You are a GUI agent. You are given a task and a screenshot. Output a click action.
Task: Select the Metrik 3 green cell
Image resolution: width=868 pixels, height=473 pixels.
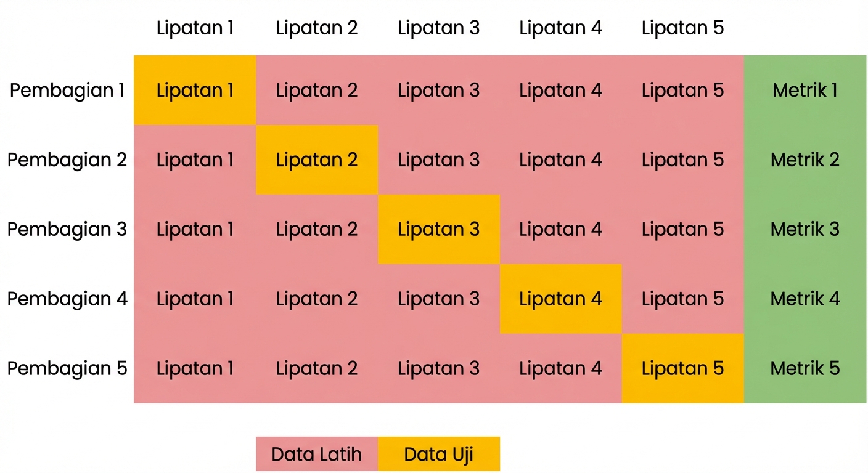tap(805, 229)
